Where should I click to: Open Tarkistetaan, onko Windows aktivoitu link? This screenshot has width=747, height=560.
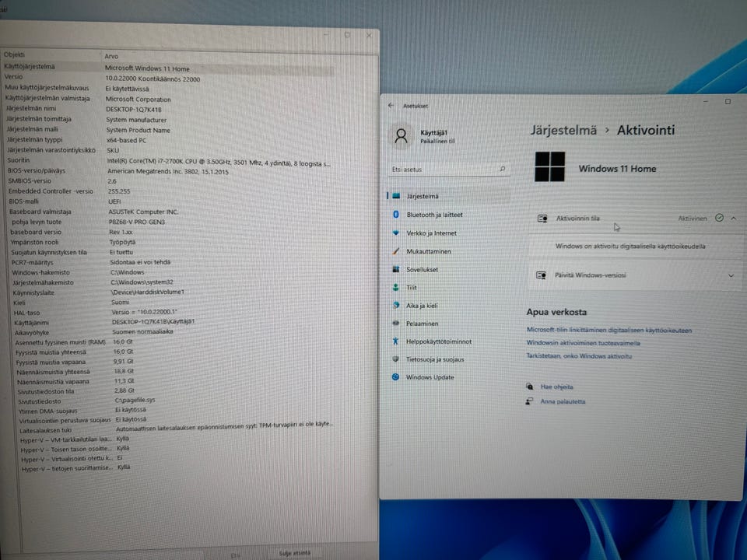point(579,355)
